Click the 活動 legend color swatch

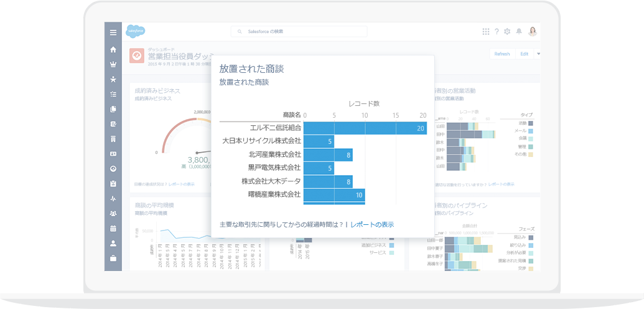531,123
